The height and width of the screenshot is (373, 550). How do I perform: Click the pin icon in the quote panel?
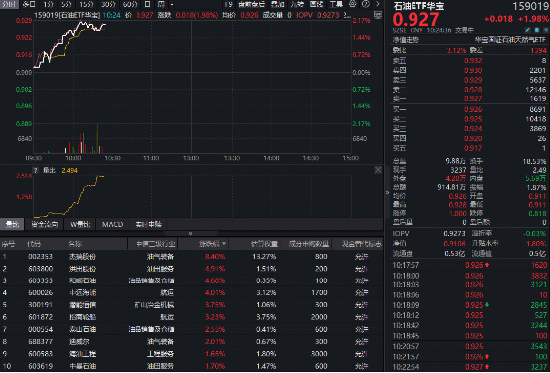(x=545, y=30)
